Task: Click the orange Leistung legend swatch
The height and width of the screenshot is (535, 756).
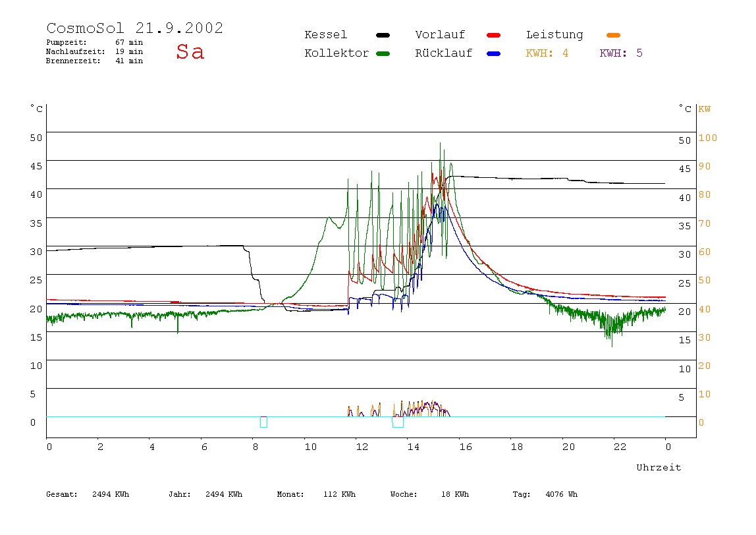Action: 613,35
